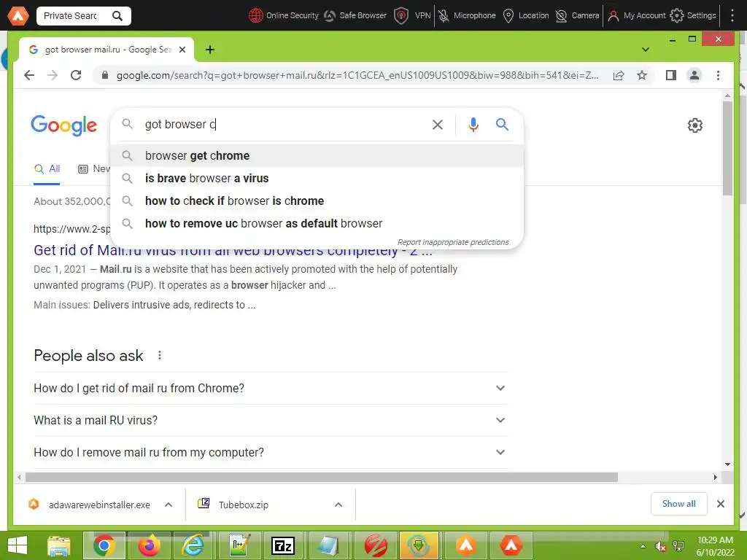Share this page icon
747x560 pixels.
(x=619, y=75)
